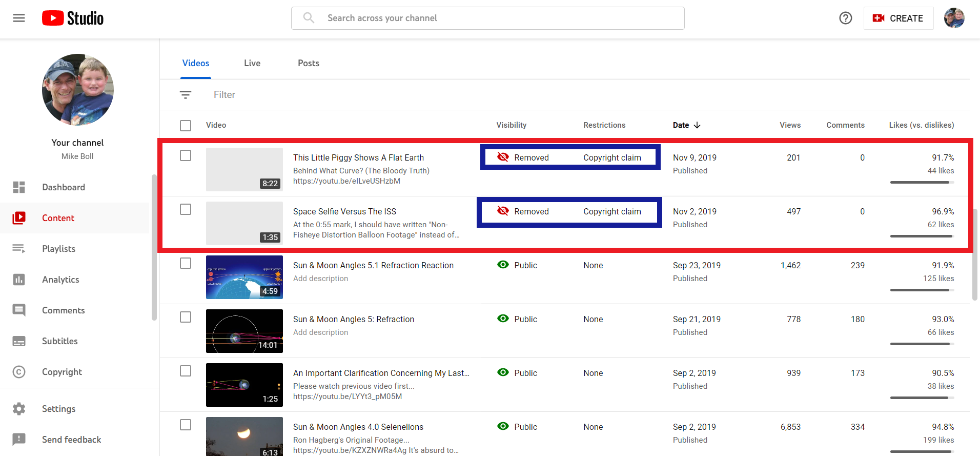Switch to the Live tab
This screenshot has width=980, height=456.
(252, 63)
